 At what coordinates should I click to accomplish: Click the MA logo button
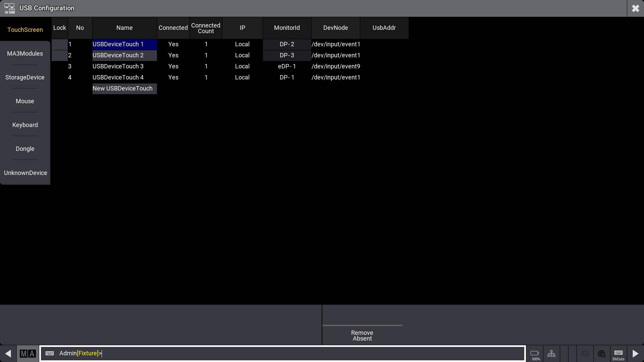[28, 354]
